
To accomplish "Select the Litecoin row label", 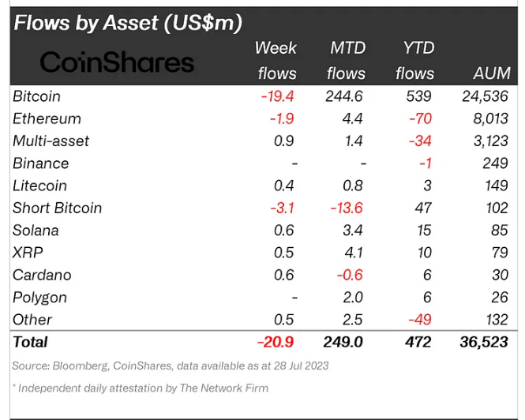I will 40,186.
